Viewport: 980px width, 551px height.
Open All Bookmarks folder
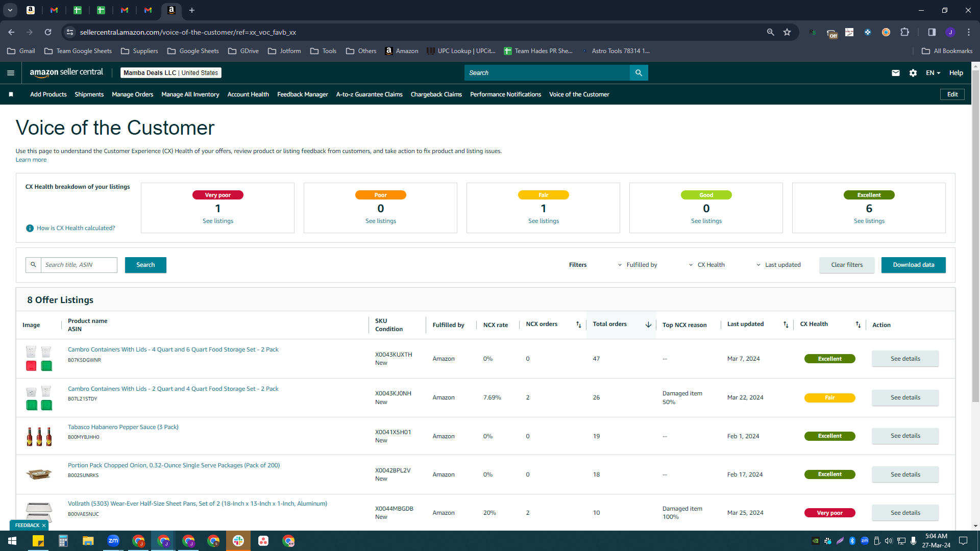click(x=947, y=51)
